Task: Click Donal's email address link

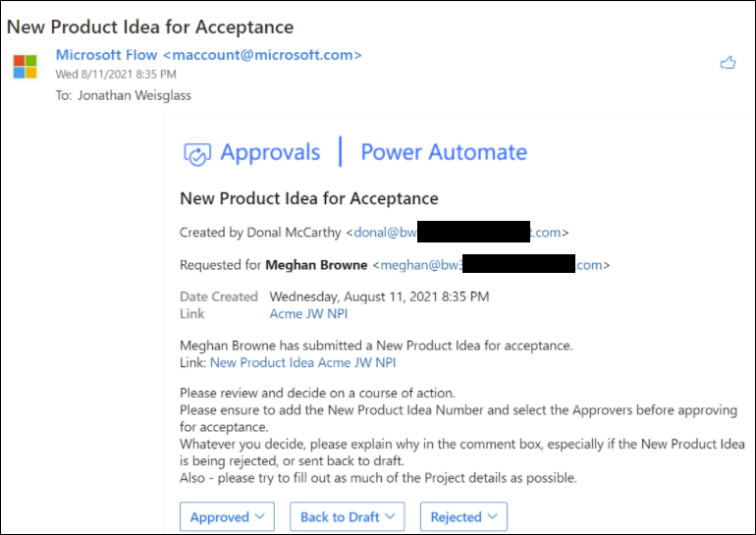Action: click(458, 233)
